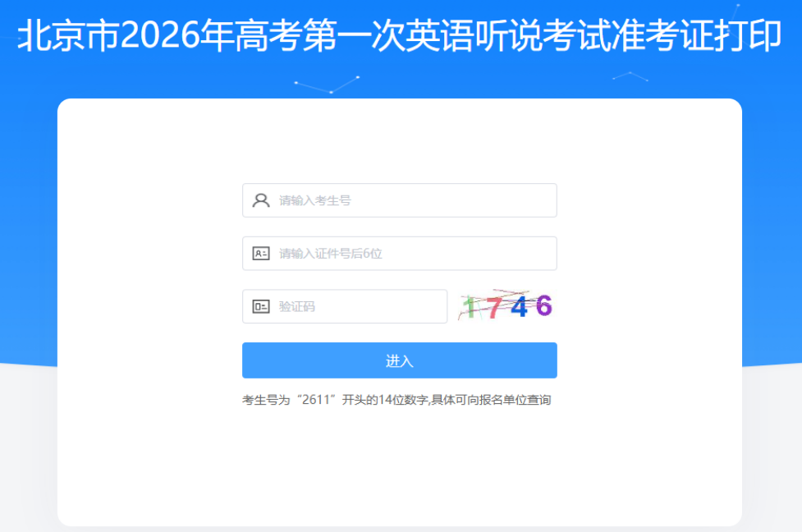The image size is (802, 532).
Task: Click the constellation line decoration below title center
Action: point(328,85)
